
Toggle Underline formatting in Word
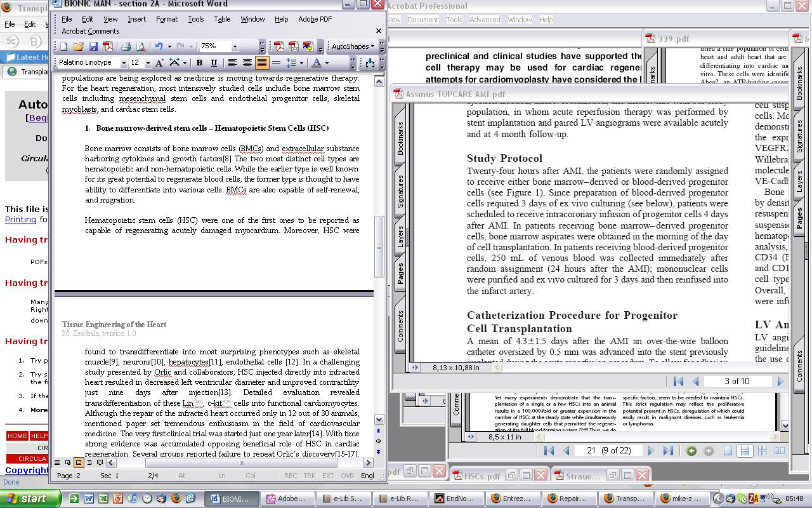(x=214, y=63)
